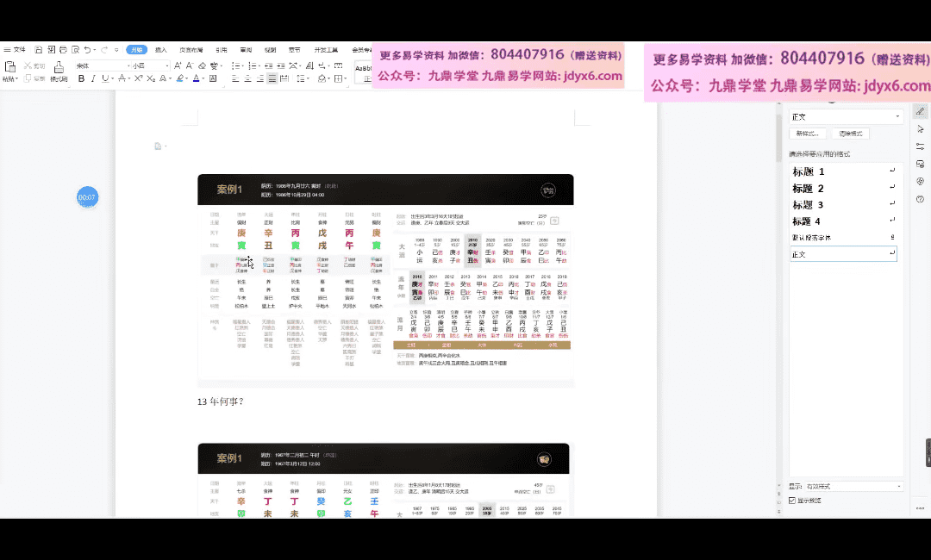Click the Format Painter (格式刷) icon

click(59, 71)
